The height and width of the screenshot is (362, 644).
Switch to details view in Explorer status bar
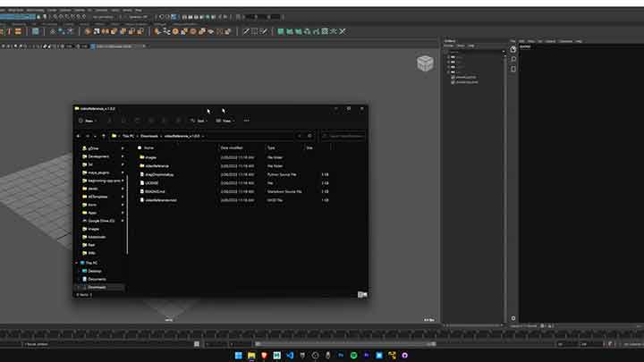pyautogui.click(x=358, y=294)
